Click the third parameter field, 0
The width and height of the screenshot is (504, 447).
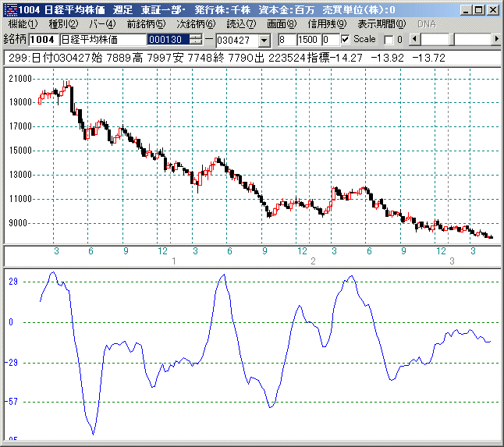331,40
